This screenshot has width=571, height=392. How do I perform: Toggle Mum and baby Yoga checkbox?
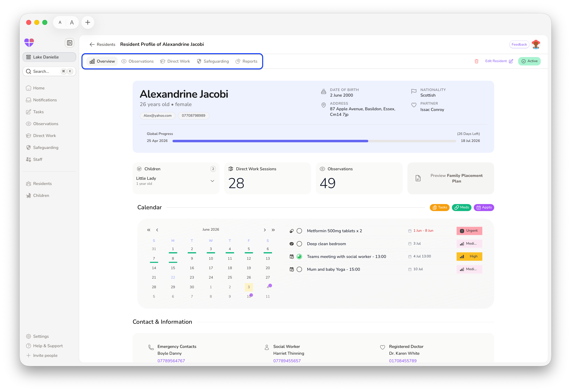pyautogui.click(x=299, y=269)
